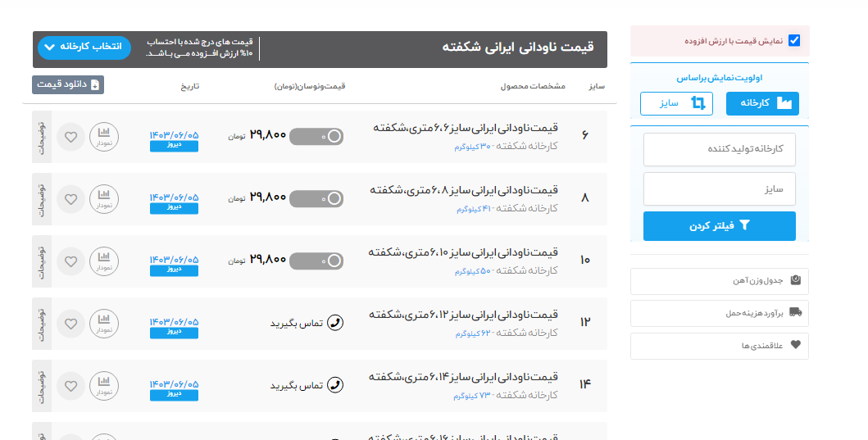Click the فیلتر کردن filter button
868x440 pixels.
coord(719,226)
